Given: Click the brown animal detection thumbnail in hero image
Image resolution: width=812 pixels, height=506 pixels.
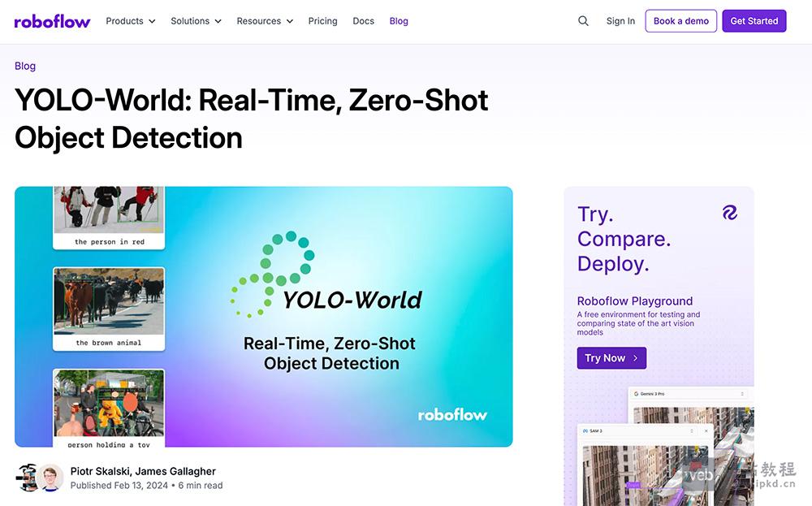Looking at the screenshot, I should coord(108,307).
